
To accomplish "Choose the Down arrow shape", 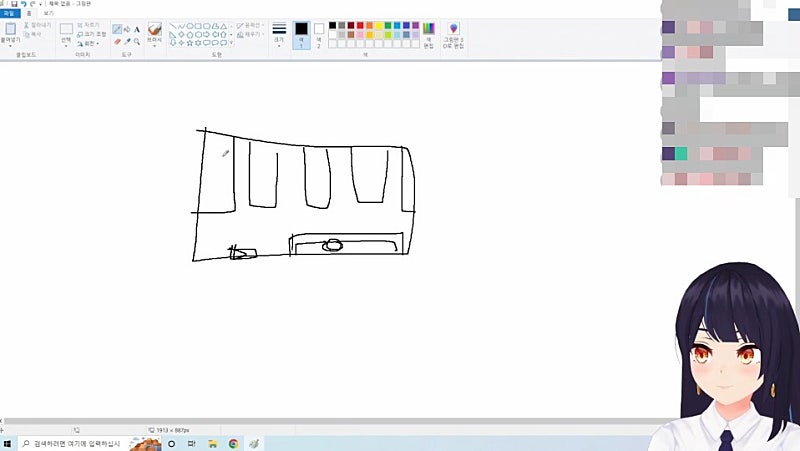I will click(173, 43).
